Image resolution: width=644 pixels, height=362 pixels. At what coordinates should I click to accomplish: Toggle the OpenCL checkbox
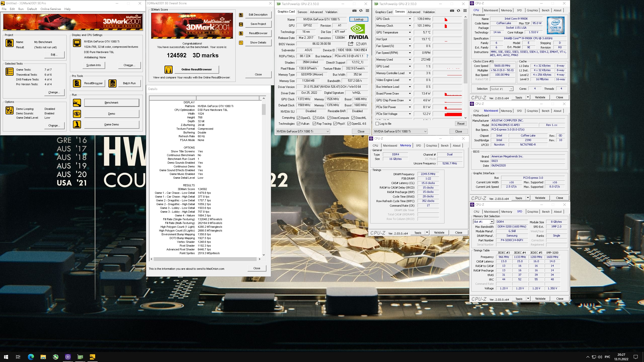(298, 118)
